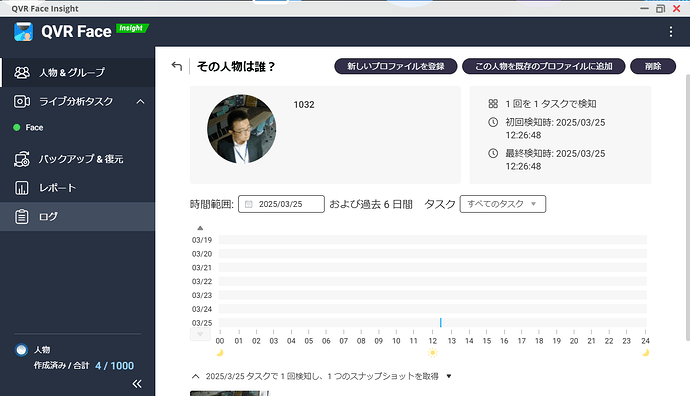Click the live analysis camera icon
The height and width of the screenshot is (396, 690).
click(x=22, y=102)
